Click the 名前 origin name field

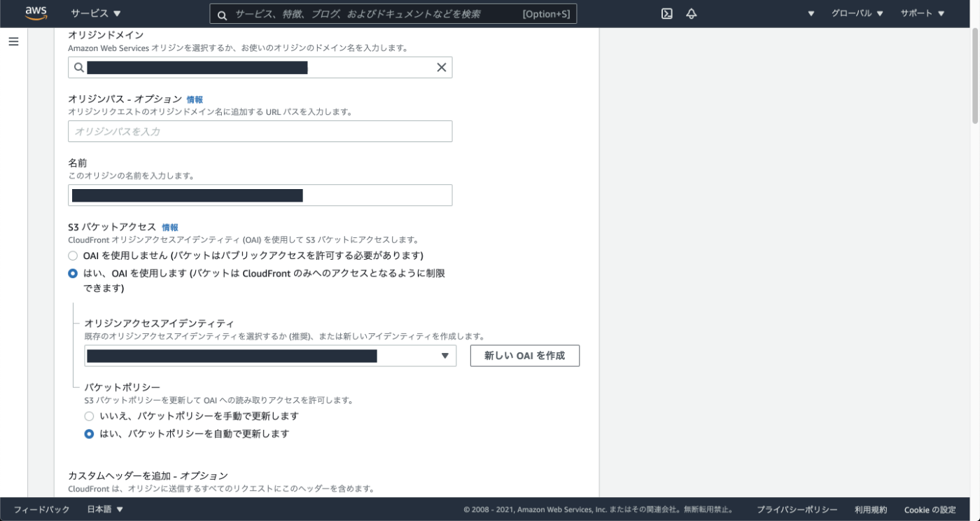[260, 195]
